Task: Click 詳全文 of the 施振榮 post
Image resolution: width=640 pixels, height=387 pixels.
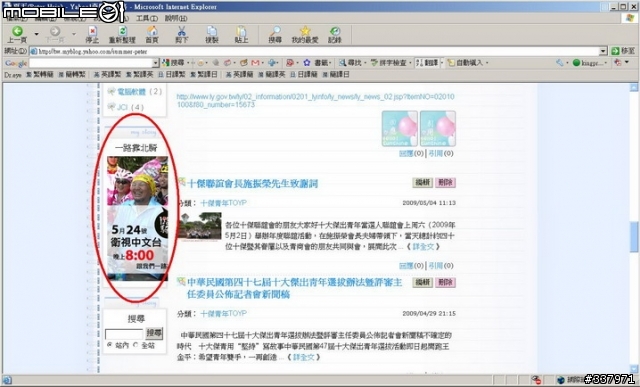Action: point(423,247)
